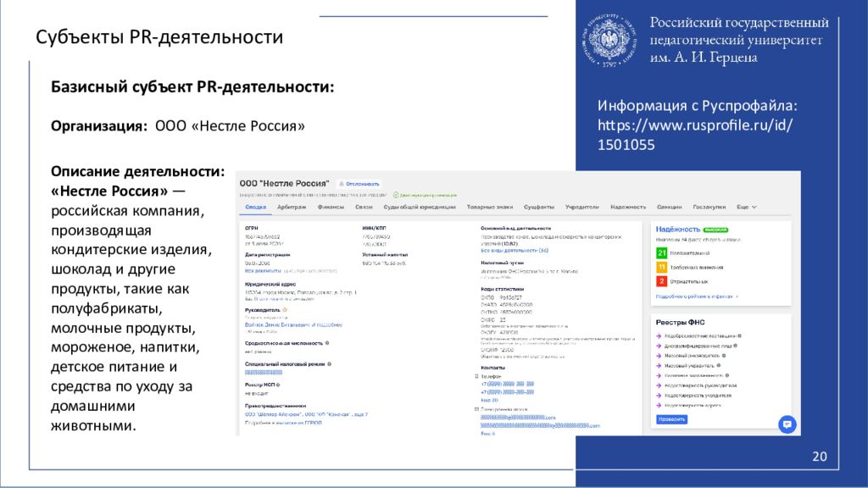
Task: Switch to the Арбитраж tab
Action: click(292, 207)
